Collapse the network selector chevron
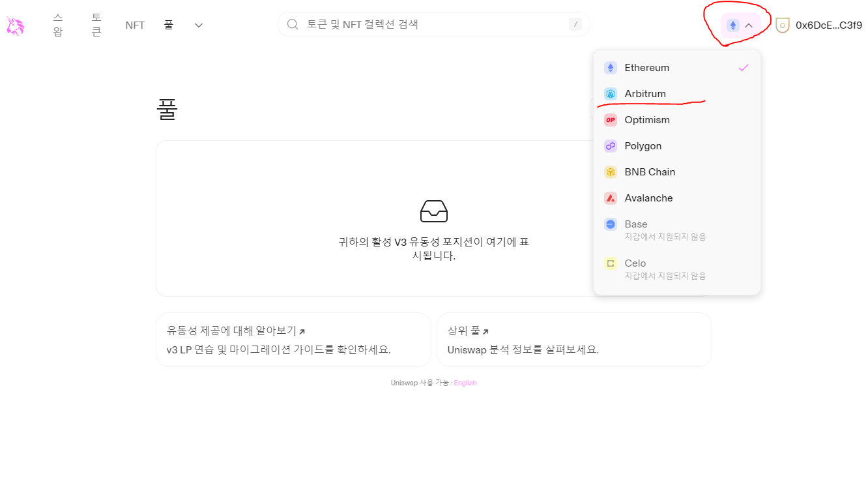Image resolution: width=868 pixels, height=489 pixels. pos(749,25)
